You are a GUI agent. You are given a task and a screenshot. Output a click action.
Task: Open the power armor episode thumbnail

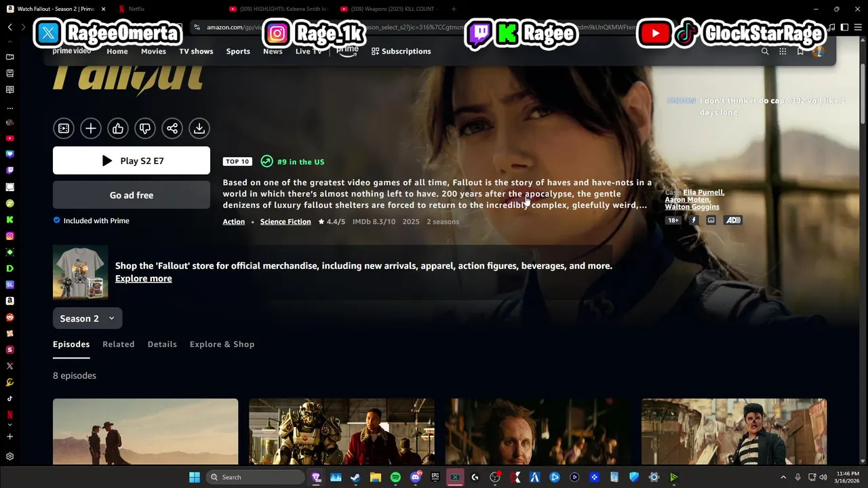point(342,431)
